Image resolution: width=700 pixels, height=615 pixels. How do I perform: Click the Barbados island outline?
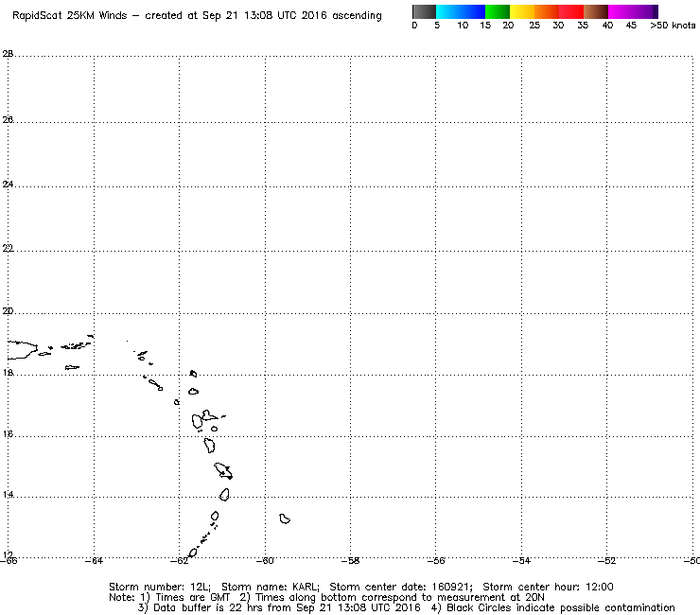[x=285, y=518]
